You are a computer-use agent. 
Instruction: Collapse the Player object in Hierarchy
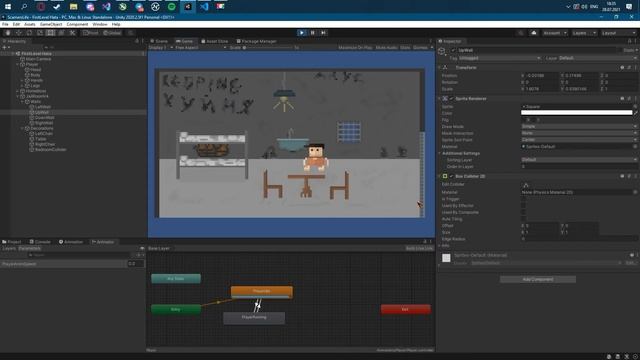(18, 64)
